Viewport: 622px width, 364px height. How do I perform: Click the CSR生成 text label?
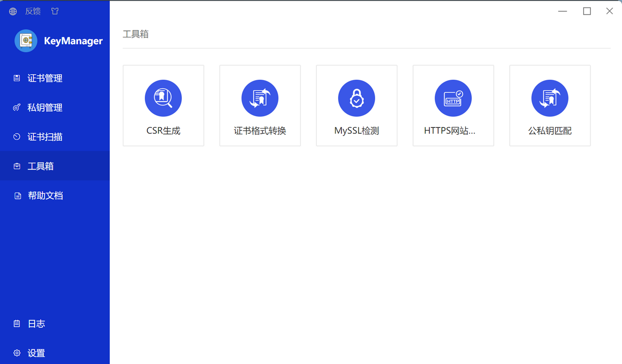pyautogui.click(x=163, y=131)
